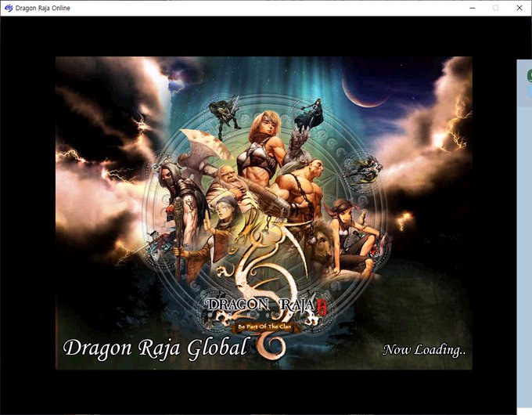
Task: Click the "Be Part Of The Clan" banner
Action: (264, 327)
